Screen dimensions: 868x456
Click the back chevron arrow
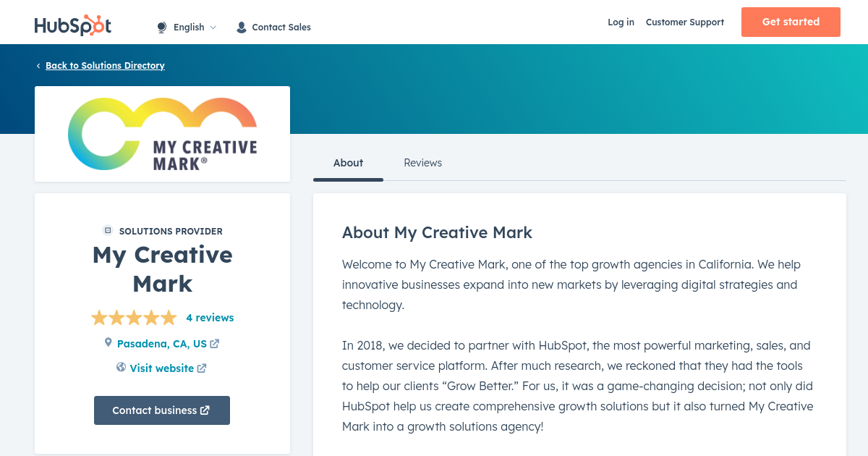38,66
